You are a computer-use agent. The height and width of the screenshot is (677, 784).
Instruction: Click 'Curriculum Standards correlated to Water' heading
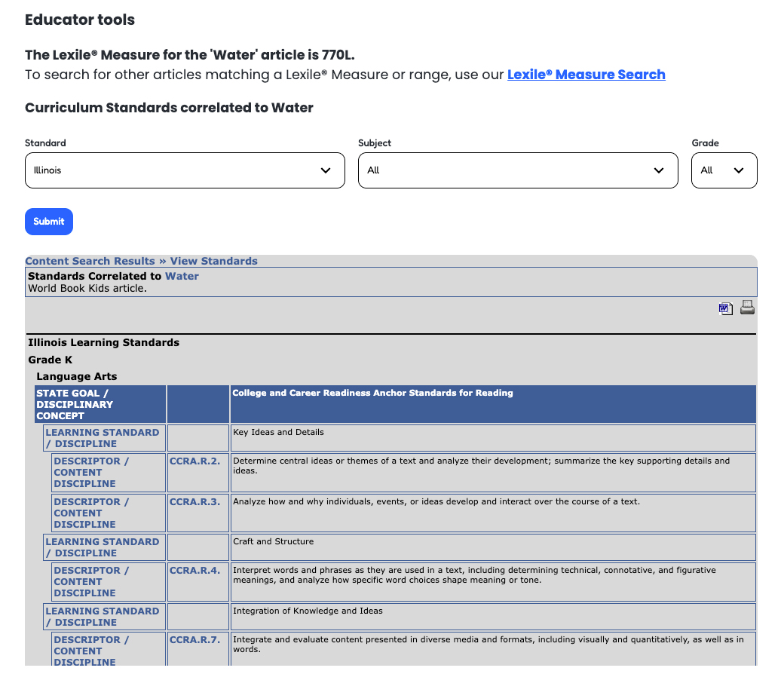[x=169, y=108]
